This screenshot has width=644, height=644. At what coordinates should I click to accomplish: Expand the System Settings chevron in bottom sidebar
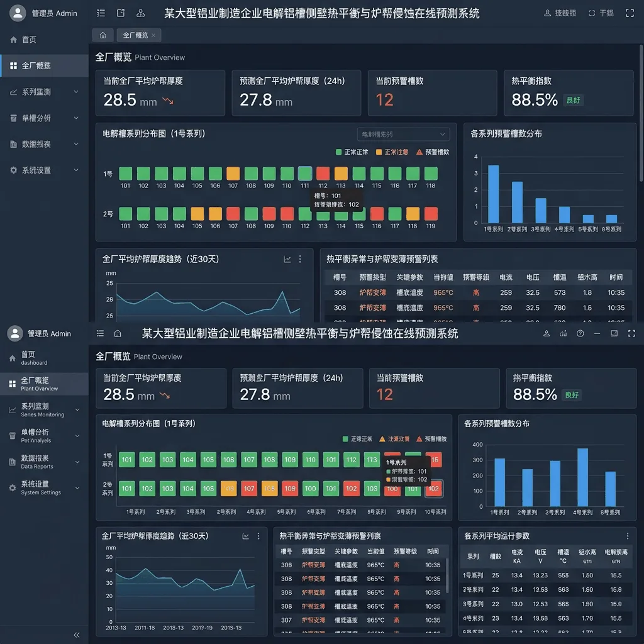click(x=77, y=487)
